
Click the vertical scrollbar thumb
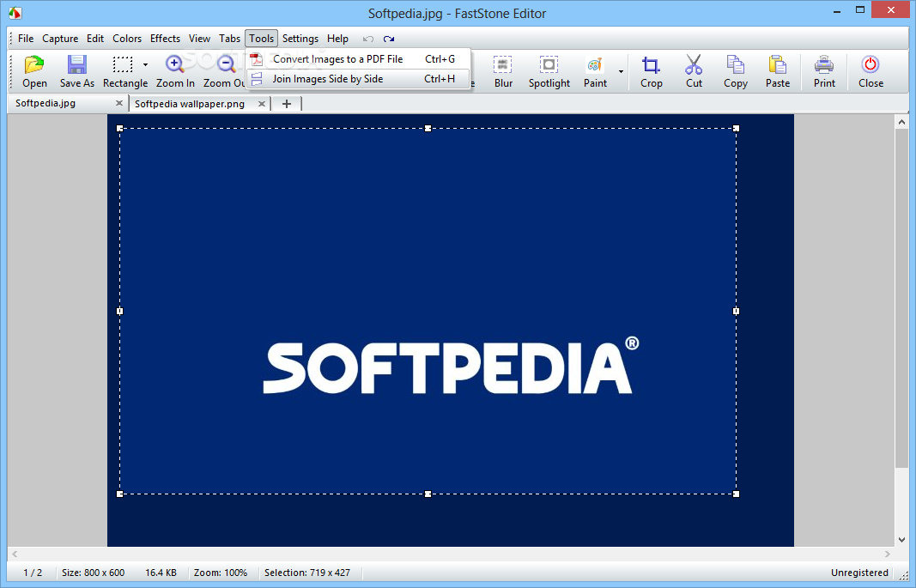click(901, 298)
